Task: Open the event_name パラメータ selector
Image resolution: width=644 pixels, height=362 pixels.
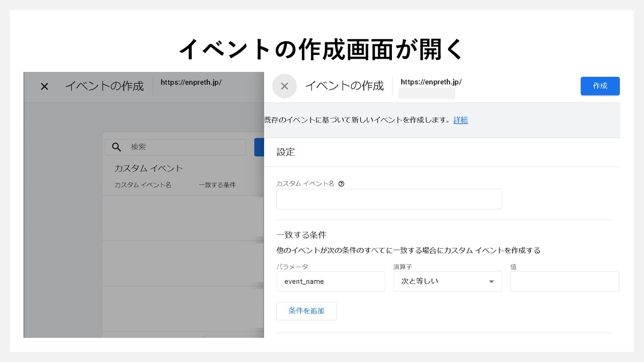Action: click(x=331, y=282)
